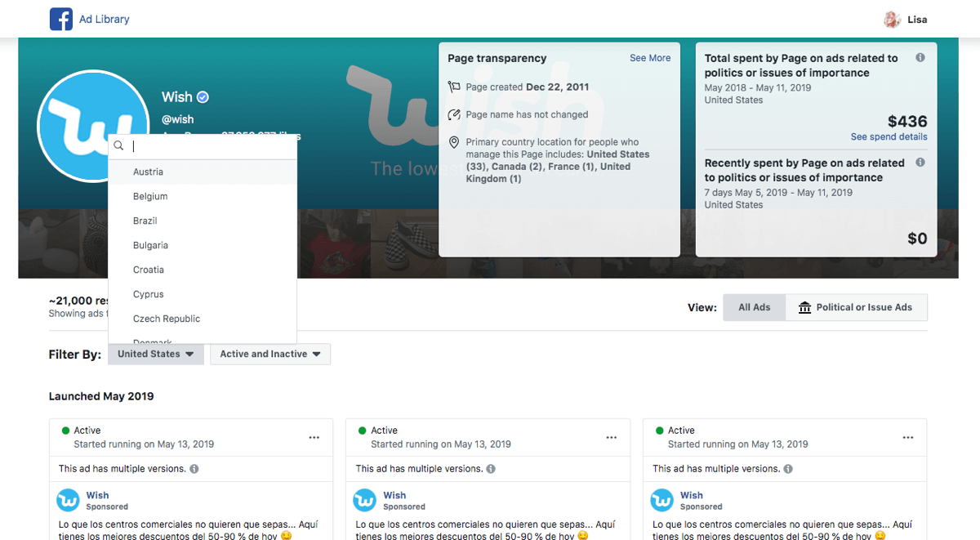Select Cyprus from the country list
980x540 pixels.
[203, 294]
